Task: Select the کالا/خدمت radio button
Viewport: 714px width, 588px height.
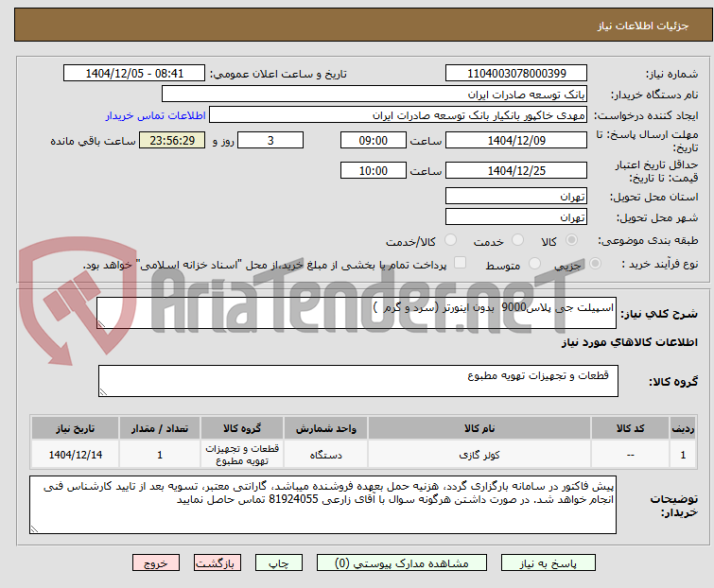Action: pos(450,240)
